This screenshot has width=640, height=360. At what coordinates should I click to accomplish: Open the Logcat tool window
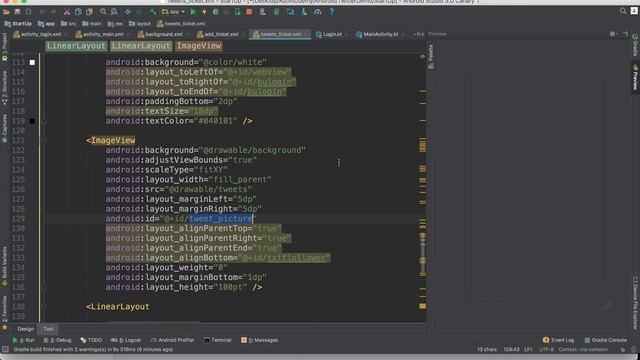pos(126,340)
